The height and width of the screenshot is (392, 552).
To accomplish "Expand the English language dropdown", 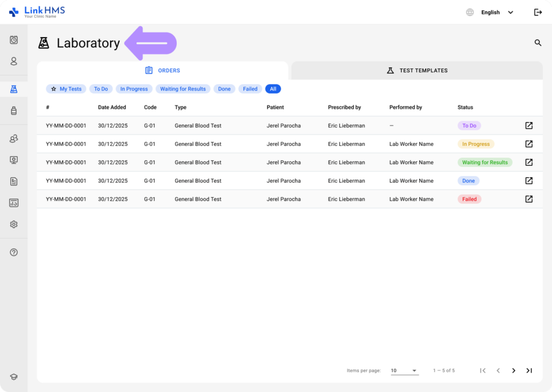I will [496, 12].
